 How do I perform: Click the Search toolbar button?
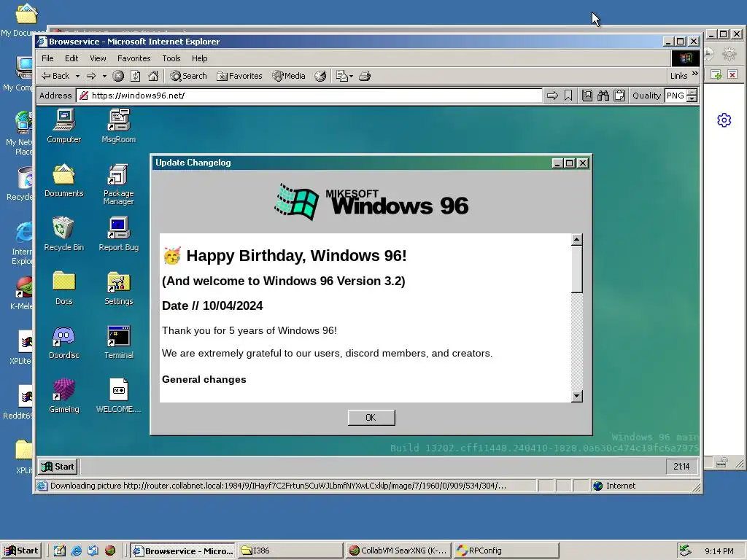(189, 76)
